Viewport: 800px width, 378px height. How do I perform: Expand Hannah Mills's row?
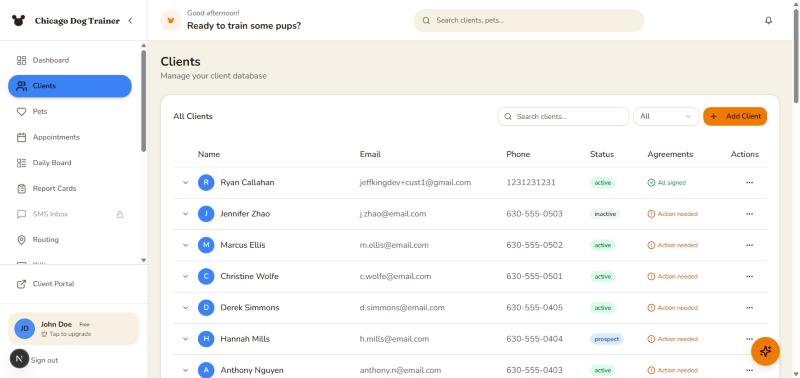pos(185,339)
